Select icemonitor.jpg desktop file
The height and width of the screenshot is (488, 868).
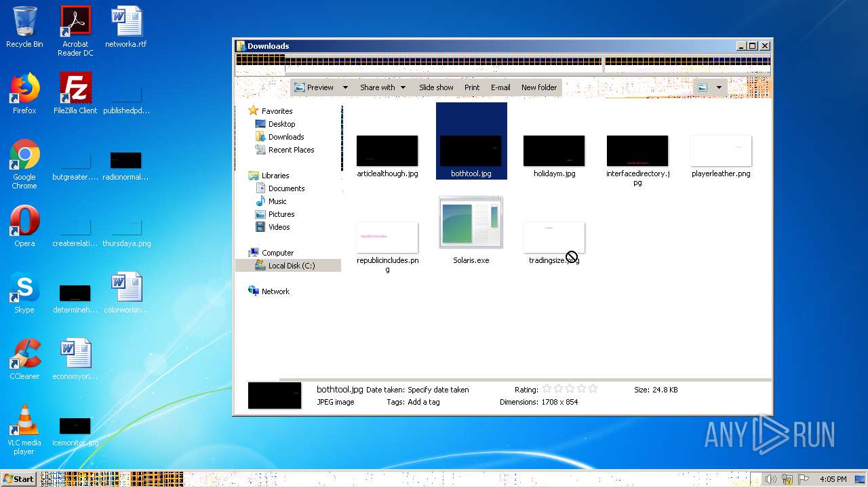click(x=75, y=432)
